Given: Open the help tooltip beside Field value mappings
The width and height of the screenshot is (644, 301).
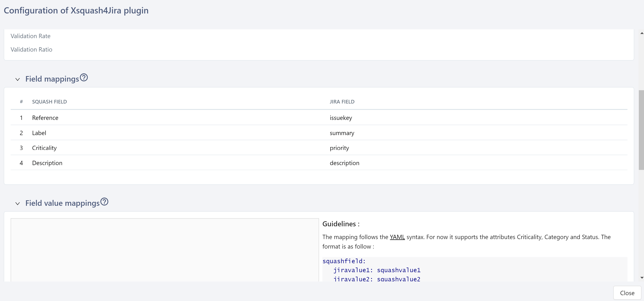Looking at the screenshot, I should pyautogui.click(x=104, y=201).
